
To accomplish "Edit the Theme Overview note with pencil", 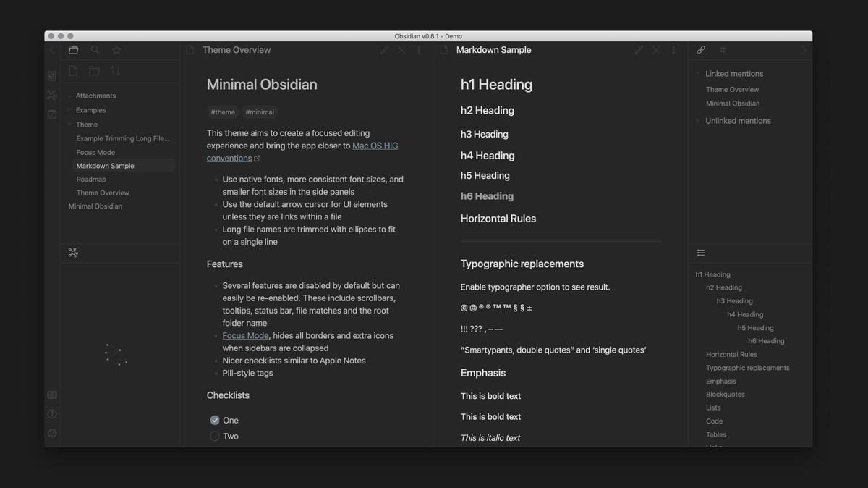I will [x=385, y=50].
